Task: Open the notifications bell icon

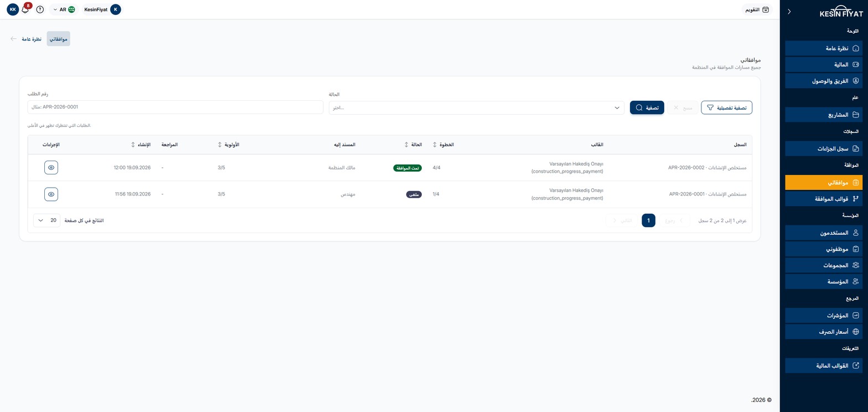Action: pyautogui.click(x=25, y=9)
